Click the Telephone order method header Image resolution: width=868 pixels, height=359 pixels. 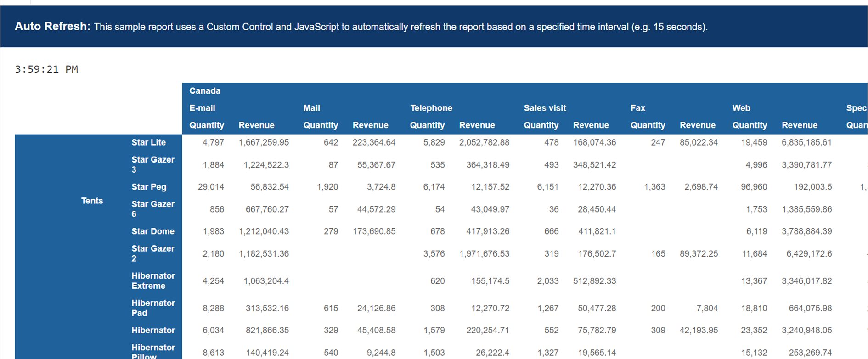pos(431,108)
